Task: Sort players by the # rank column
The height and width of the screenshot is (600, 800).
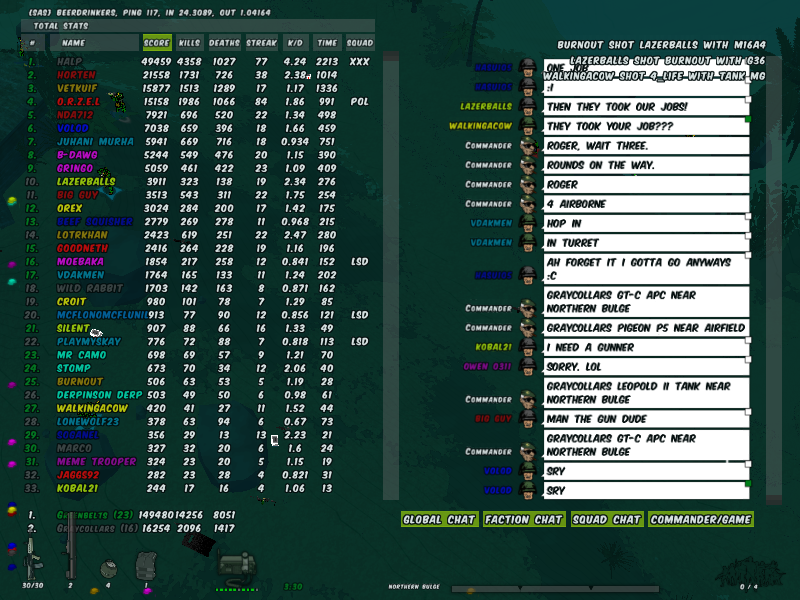Action: pyautogui.click(x=33, y=43)
